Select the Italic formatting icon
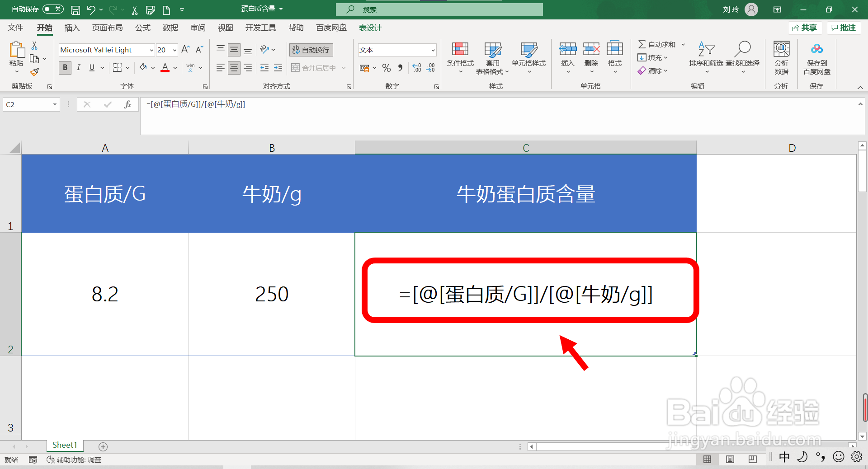This screenshot has height=469, width=868. point(78,68)
